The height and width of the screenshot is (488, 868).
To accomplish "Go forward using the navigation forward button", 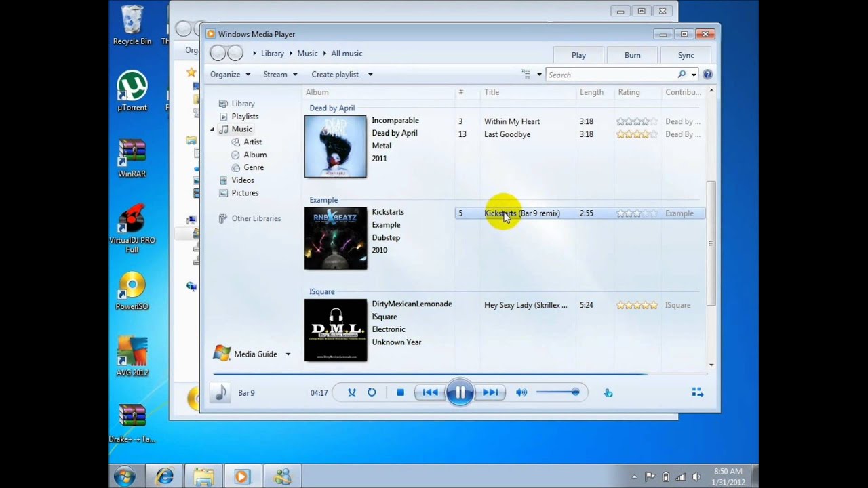I will click(x=235, y=53).
